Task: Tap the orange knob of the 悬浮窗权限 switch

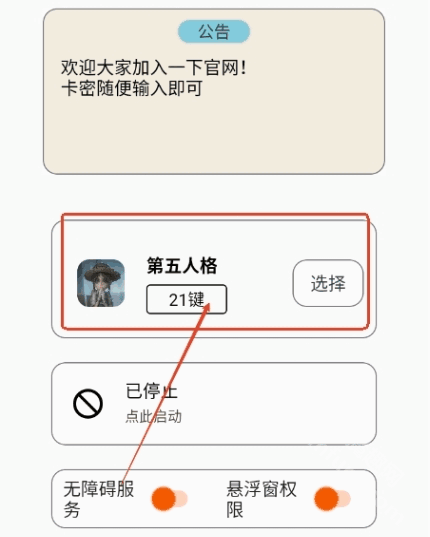Action: 327,498
